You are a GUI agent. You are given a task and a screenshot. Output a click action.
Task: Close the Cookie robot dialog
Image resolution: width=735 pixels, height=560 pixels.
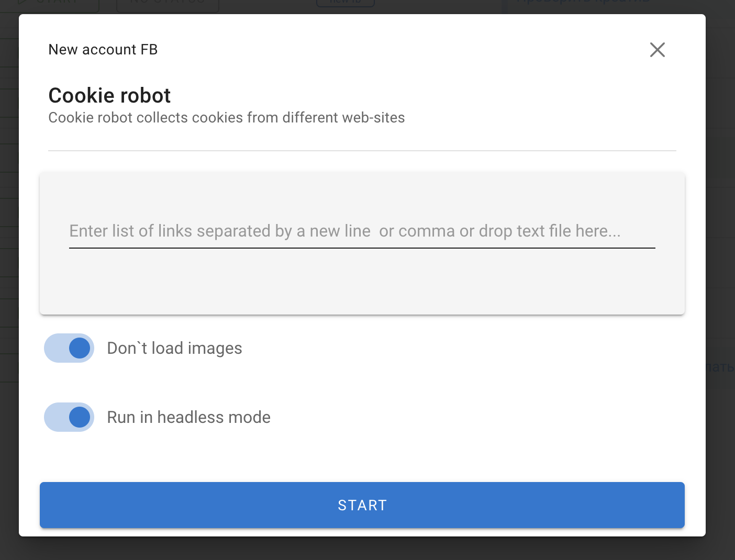pyautogui.click(x=657, y=50)
